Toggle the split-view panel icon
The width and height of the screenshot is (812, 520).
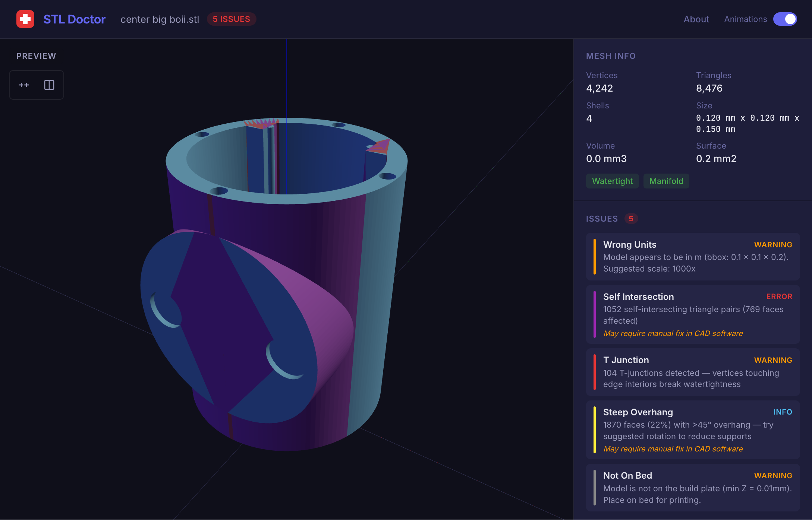[x=49, y=85]
